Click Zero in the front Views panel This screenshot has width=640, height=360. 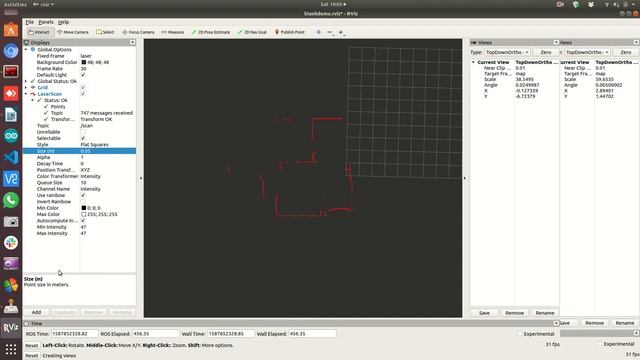pos(546,52)
